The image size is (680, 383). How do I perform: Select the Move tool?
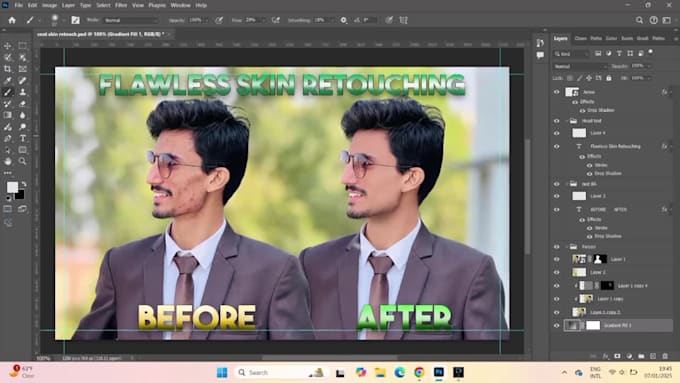7,46
